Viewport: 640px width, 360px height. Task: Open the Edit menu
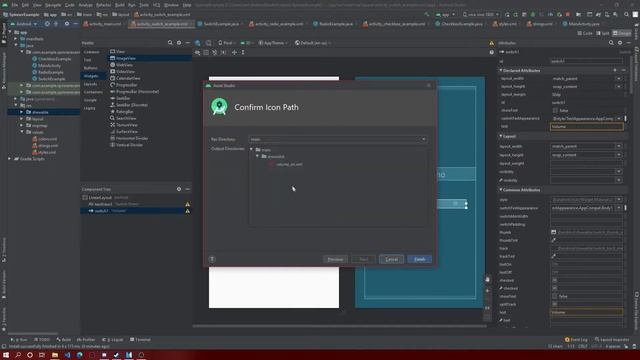[25, 5]
